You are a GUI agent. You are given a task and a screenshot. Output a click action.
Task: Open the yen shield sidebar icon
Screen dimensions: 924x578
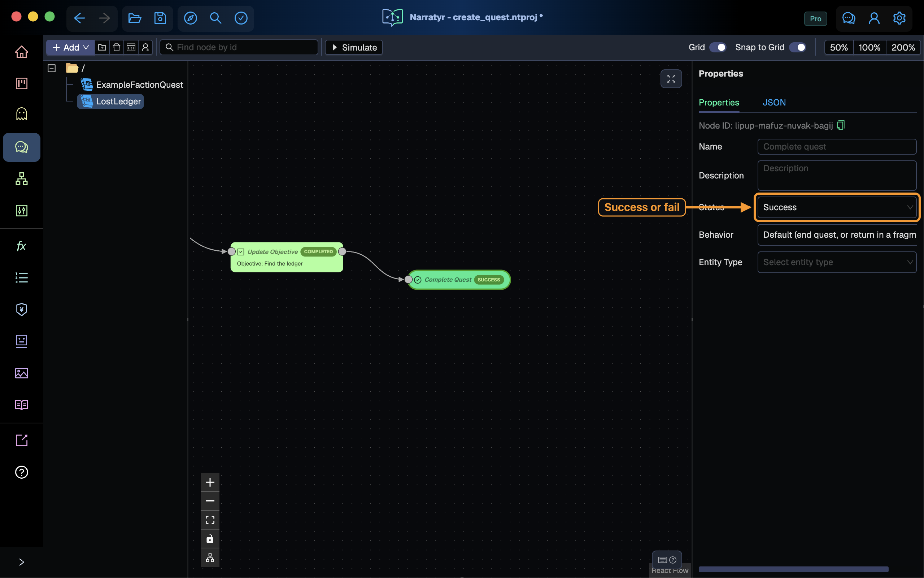pyautogui.click(x=21, y=309)
